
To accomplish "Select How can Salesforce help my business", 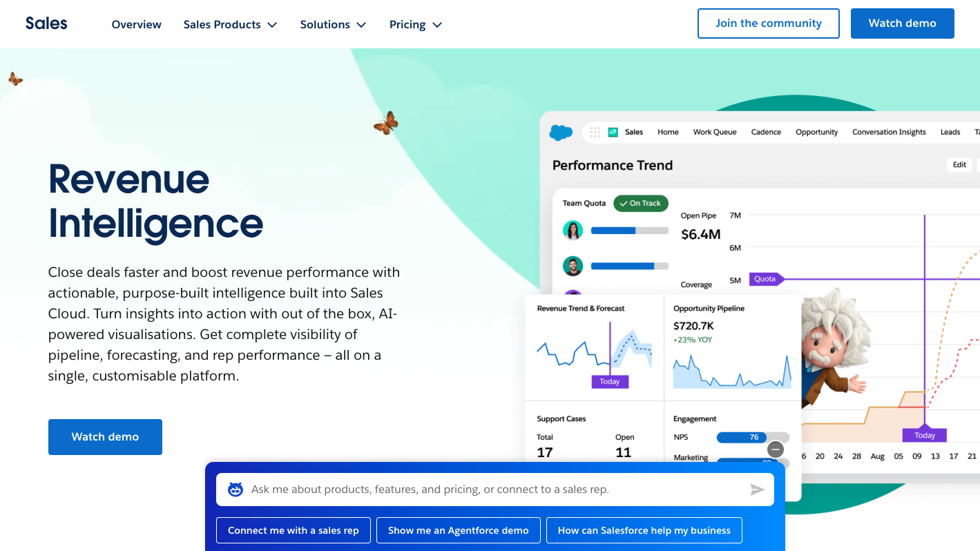I will click(644, 530).
